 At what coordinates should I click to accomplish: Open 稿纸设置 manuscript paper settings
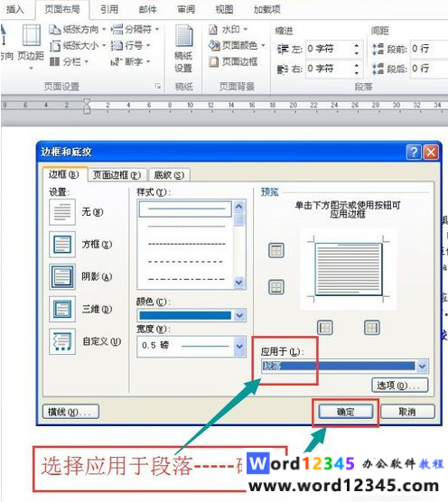point(183,49)
